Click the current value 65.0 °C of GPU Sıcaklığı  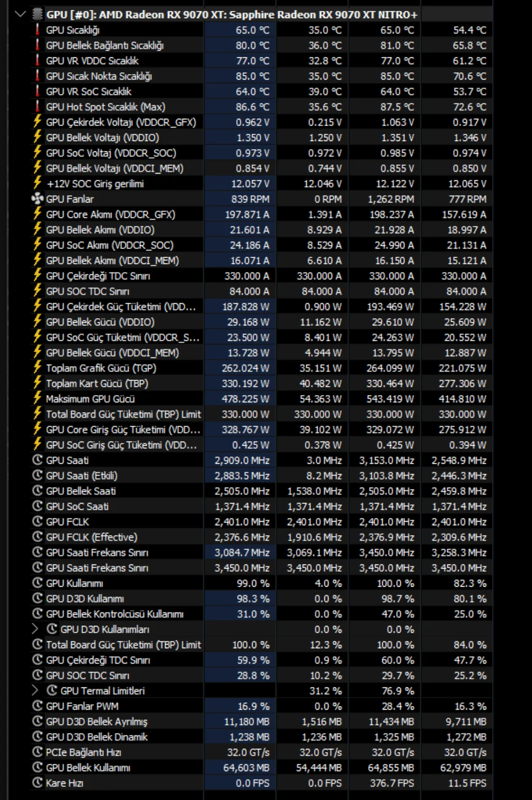(x=253, y=30)
